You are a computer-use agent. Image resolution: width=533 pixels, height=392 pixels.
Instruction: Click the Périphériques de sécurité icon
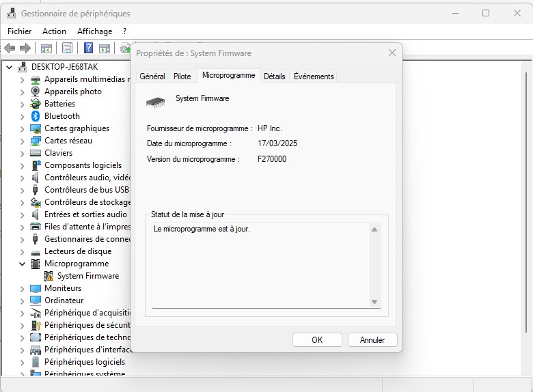[x=36, y=325]
